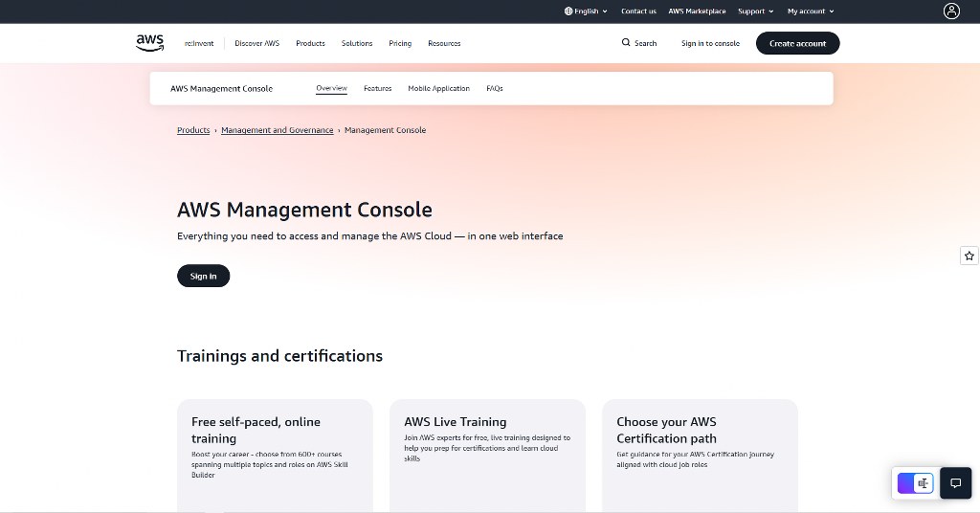The width and height of the screenshot is (980, 513).
Task: Open Free self-paced, online training card
Action: 275,456
